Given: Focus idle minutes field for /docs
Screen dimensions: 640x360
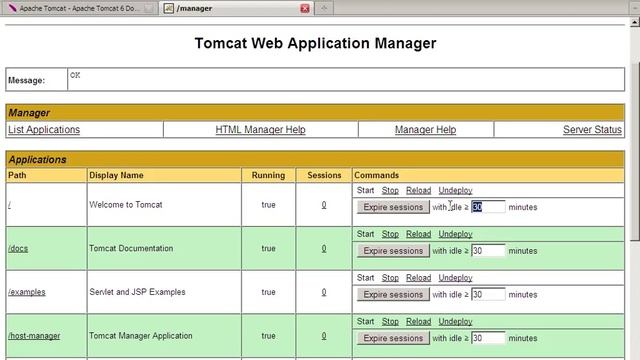Looking at the screenshot, I should click(x=488, y=251).
